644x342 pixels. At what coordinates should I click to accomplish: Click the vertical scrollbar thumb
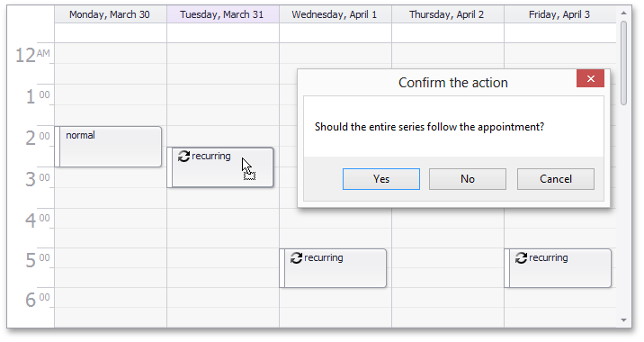tap(623, 63)
